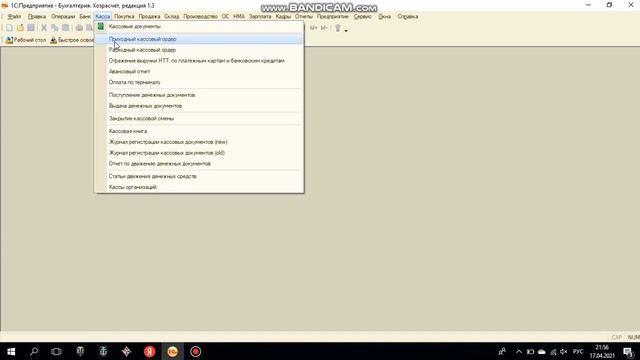Image resolution: width=640 pixels, height=360 pixels.
Task: Select Расходный кассовый ордер menu entry
Action: [x=199, y=50]
